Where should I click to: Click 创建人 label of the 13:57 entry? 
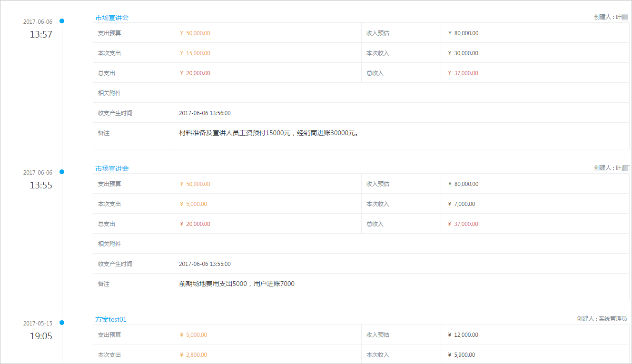point(612,17)
